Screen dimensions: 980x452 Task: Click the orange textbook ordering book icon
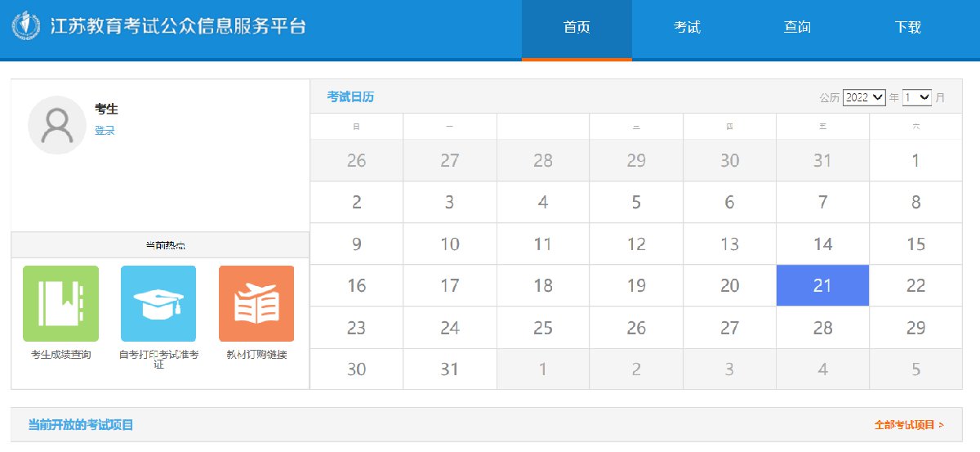click(x=256, y=303)
